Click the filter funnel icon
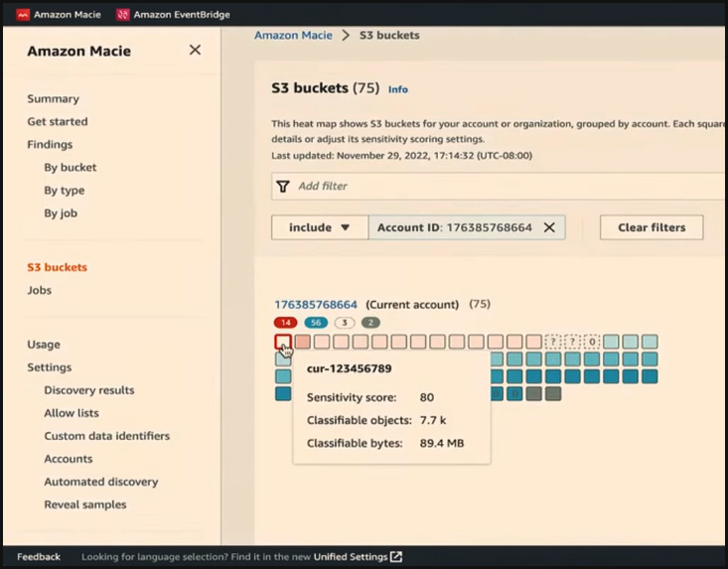This screenshot has width=728, height=569. tap(283, 186)
